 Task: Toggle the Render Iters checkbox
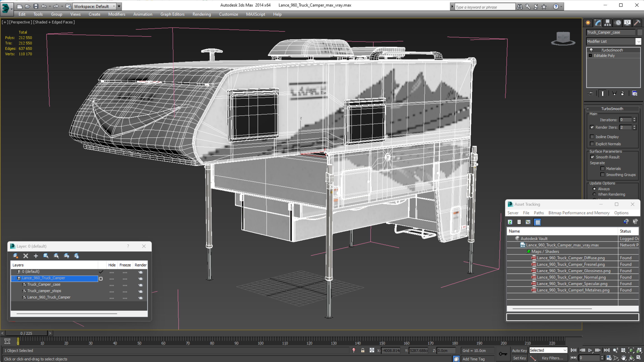tap(592, 127)
